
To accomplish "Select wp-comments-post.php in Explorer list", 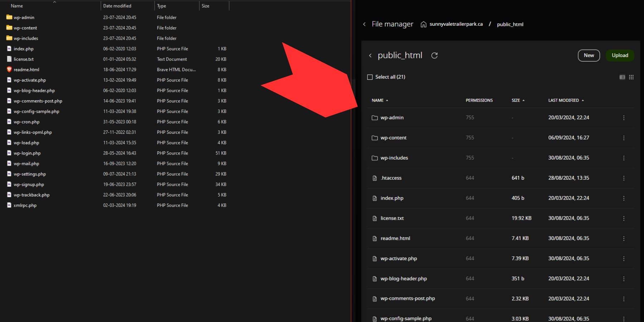I will [x=38, y=101].
